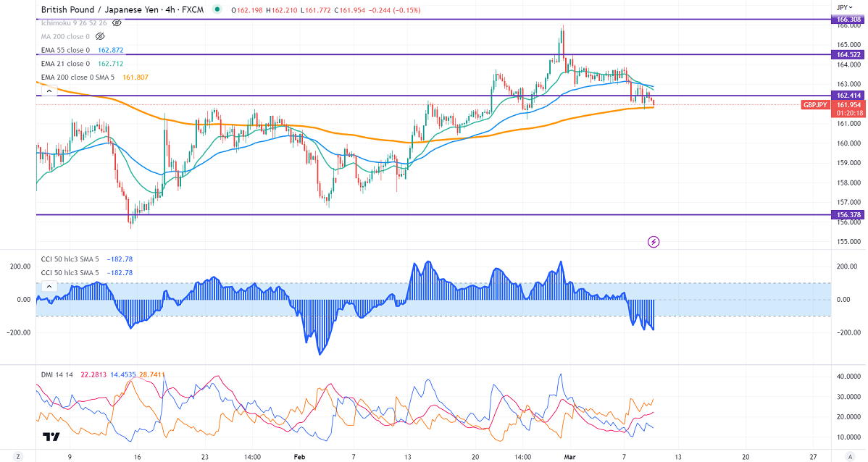868x462 pixels.
Task: Collapse the CCI indicator legend
Action: click(49, 287)
